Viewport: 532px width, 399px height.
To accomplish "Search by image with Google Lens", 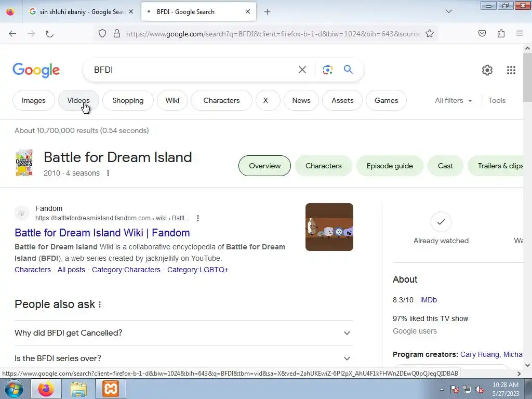I will tap(327, 70).
